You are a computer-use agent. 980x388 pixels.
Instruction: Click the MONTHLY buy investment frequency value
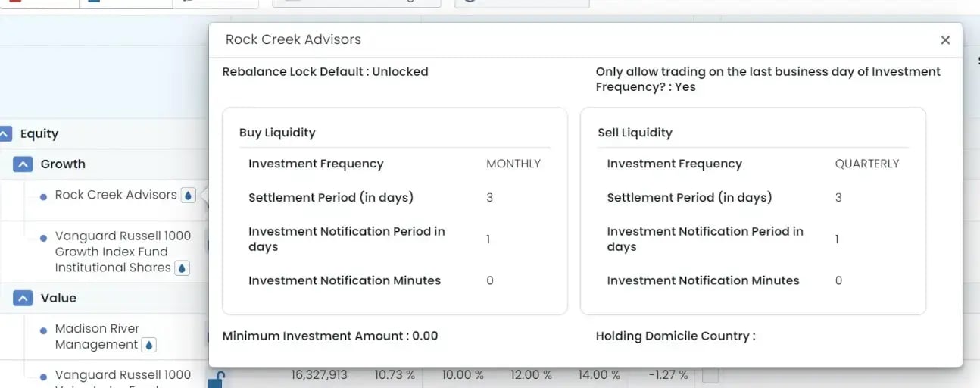[513, 164]
